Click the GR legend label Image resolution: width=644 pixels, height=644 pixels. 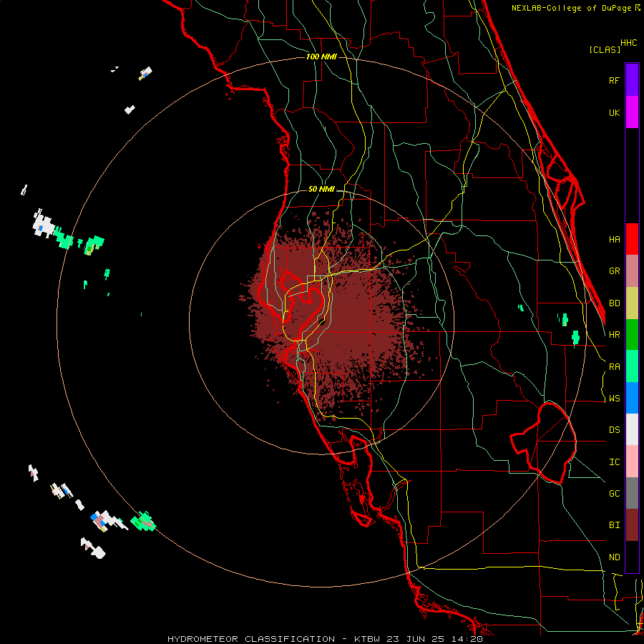click(x=614, y=271)
